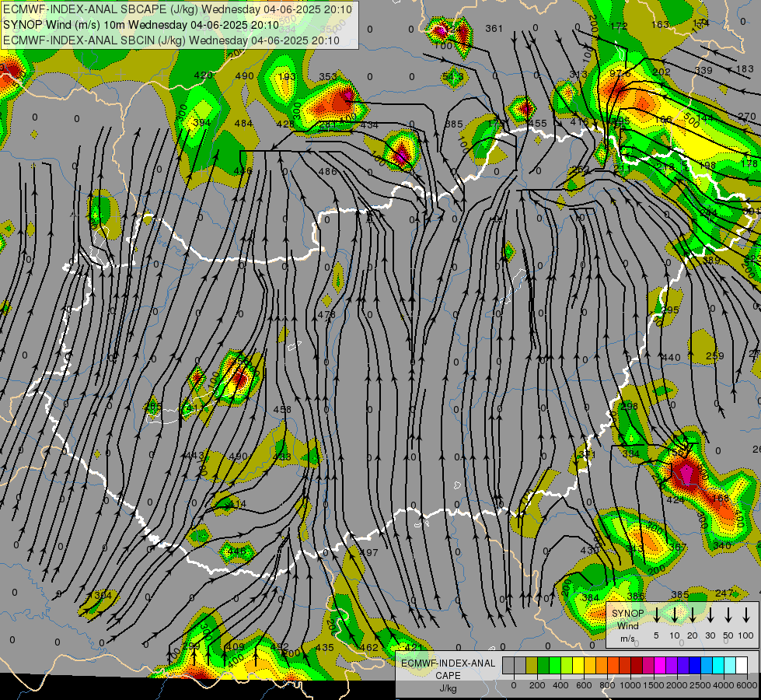Viewport: 761px width, 700px height.
Task: Click the map value '339'
Action: (x=703, y=71)
